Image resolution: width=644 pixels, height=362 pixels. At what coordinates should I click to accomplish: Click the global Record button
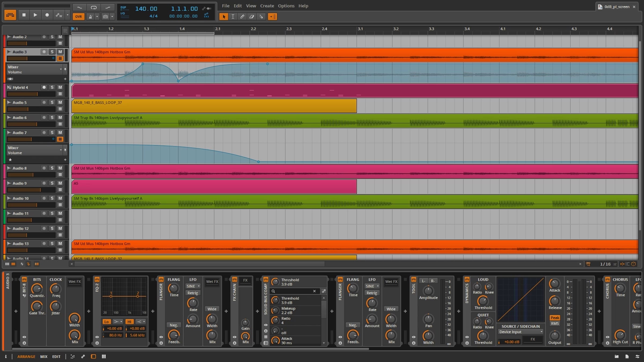pyautogui.click(x=47, y=15)
